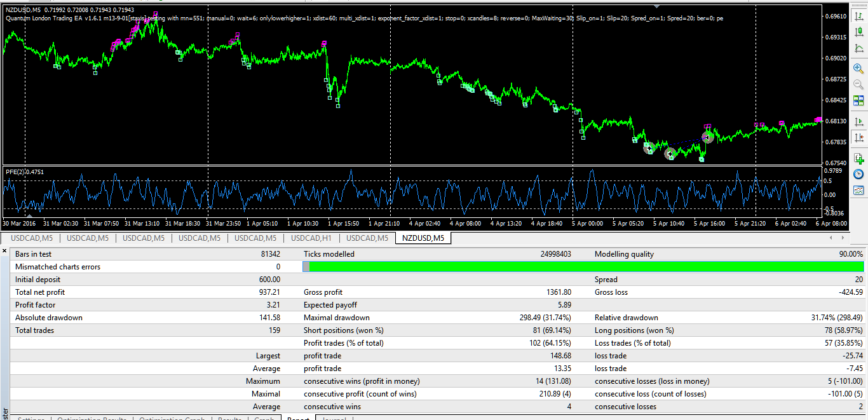The width and height of the screenshot is (868, 420).
Task: Click the Mismatched charts errors label
Action: click(58, 267)
